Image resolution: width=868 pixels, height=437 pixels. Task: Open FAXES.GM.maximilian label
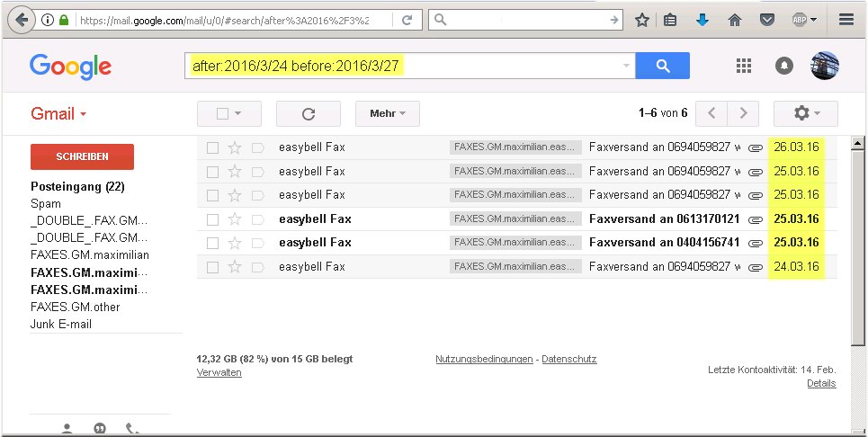(x=90, y=255)
